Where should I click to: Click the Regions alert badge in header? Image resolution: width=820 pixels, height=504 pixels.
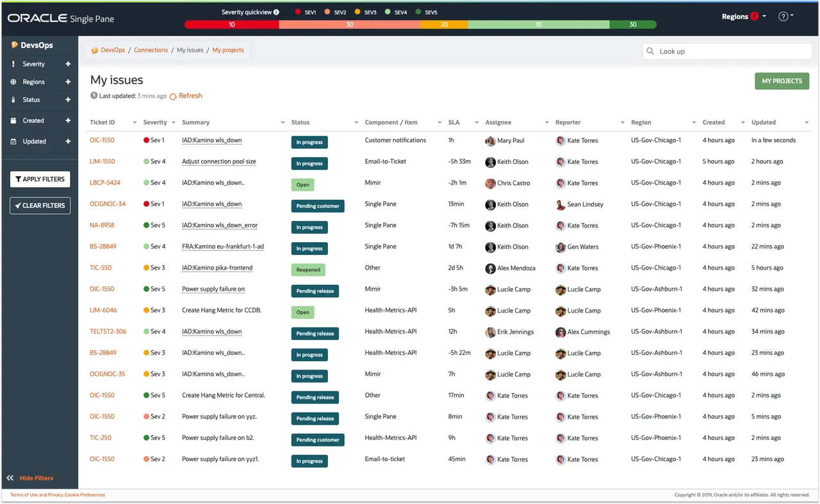pyautogui.click(x=755, y=16)
